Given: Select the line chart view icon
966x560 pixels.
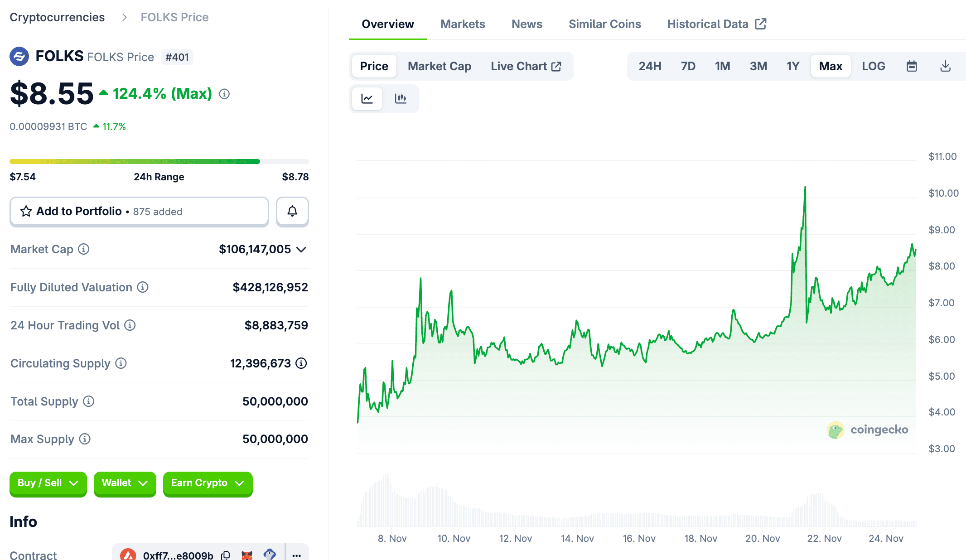Looking at the screenshot, I should (367, 98).
